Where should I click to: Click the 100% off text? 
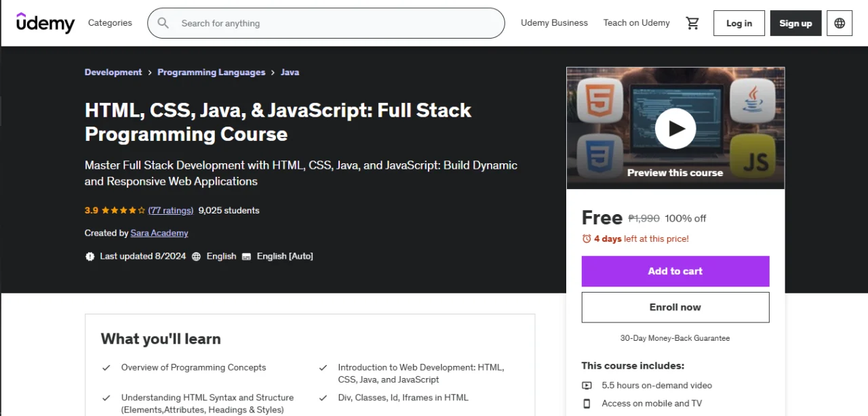pos(686,218)
